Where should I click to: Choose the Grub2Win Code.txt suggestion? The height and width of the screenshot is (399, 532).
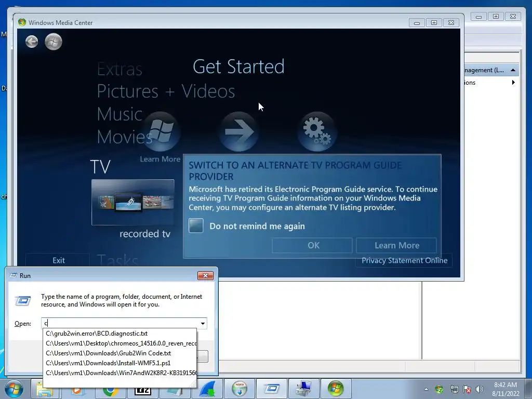(120, 353)
